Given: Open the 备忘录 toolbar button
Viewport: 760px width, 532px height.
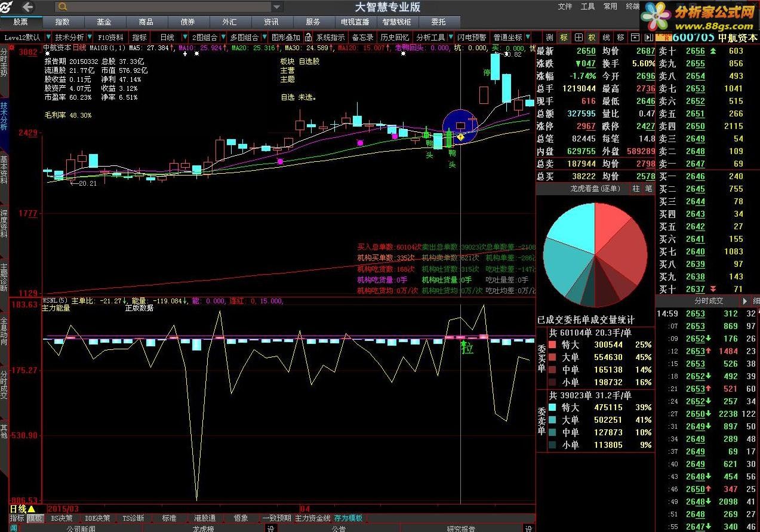Looking at the screenshot, I should click(362, 37).
